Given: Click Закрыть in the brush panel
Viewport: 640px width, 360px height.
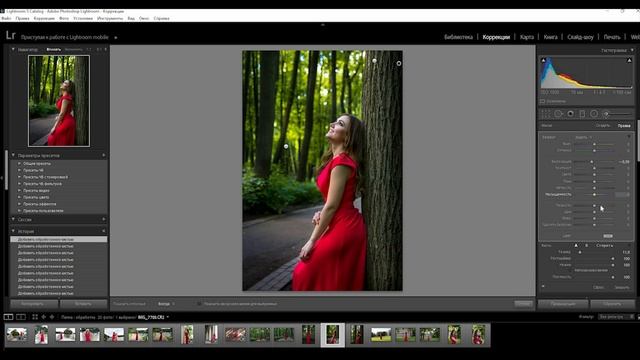Looking at the screenshot, I should point(622,287).
